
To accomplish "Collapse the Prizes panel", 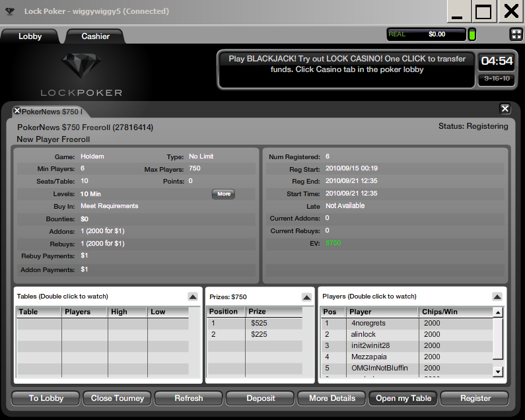I will [306, 297].
